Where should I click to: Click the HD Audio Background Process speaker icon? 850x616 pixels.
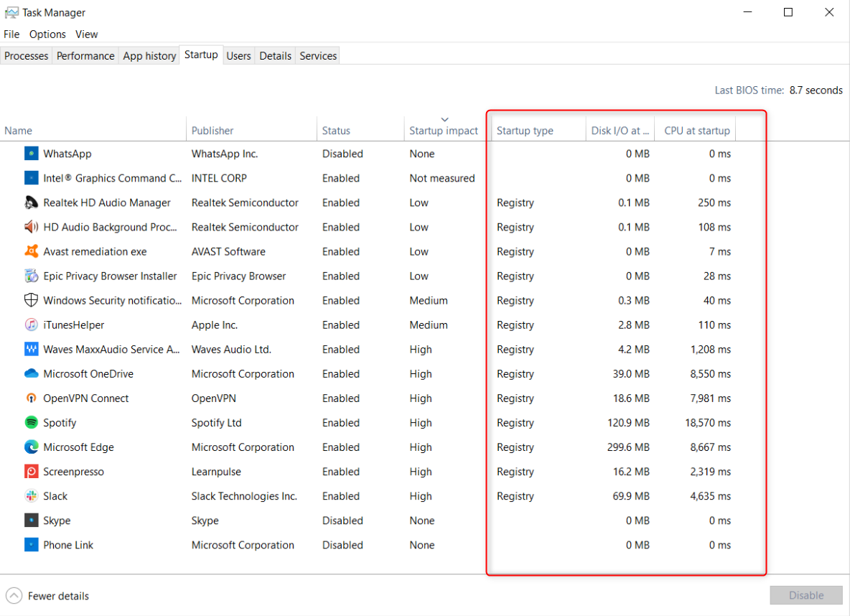click(x=32, y=227)
